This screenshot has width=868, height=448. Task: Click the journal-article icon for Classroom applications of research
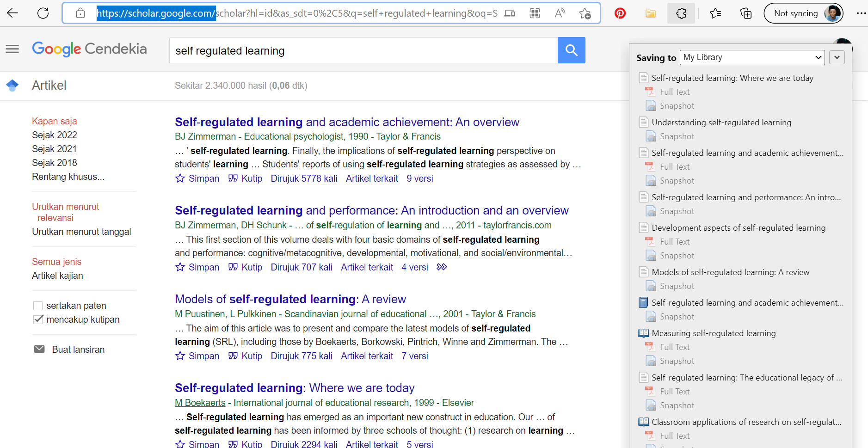tap(643, 422)
